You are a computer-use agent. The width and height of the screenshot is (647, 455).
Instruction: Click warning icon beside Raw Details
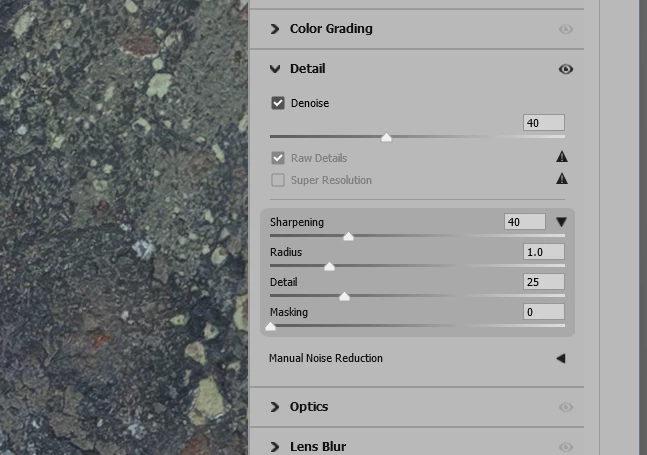(561, 157)
